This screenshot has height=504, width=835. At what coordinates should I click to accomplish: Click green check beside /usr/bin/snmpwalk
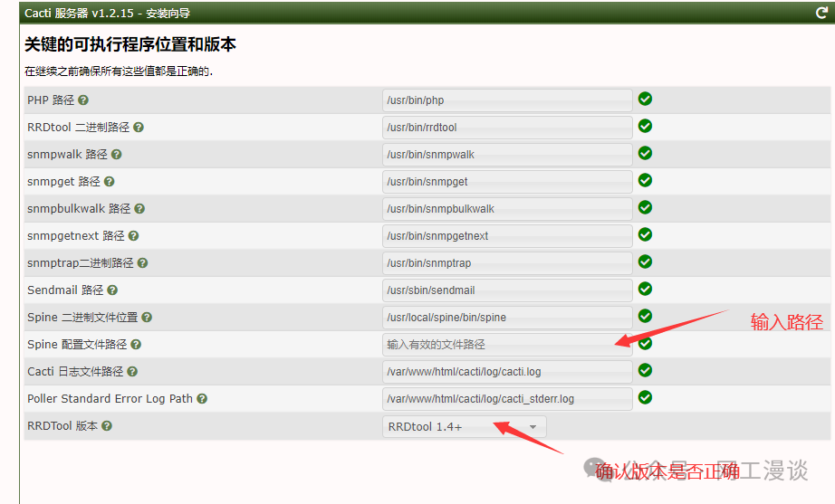pyautogui.click(x=646, y=153)
